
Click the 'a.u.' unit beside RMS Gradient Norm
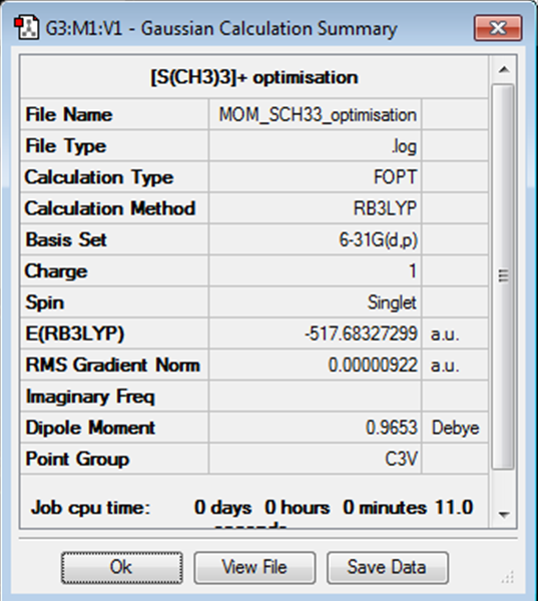click(x=445, y=365)
